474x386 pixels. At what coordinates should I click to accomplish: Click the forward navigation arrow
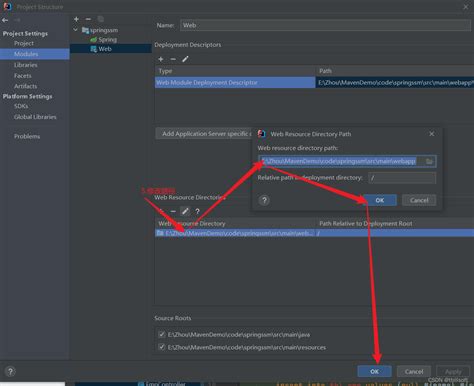pyautogui.click(x=17, y=20)
